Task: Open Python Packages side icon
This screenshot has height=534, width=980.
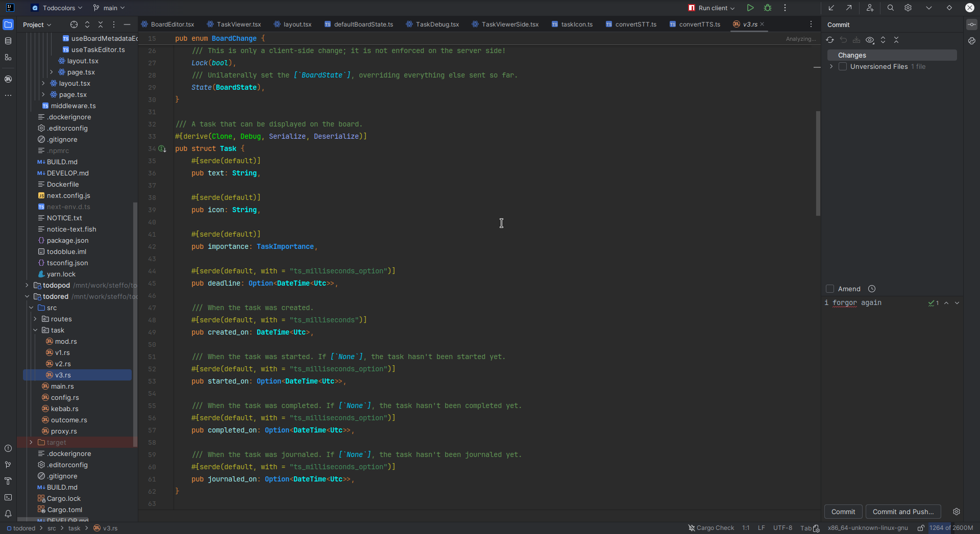Action: click(972, 41)
